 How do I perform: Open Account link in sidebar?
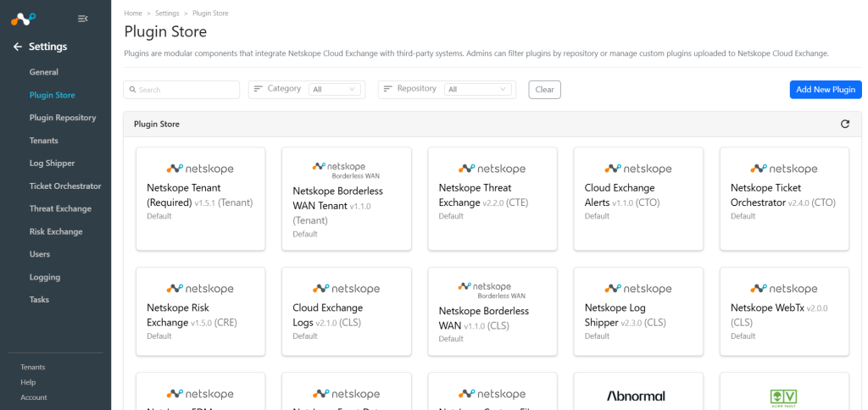[x=34, y=397]
